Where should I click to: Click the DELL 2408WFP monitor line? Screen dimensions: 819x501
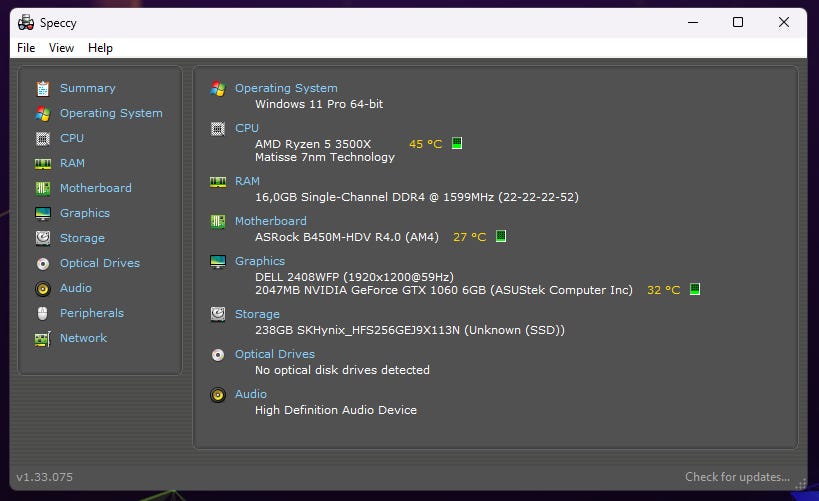(355, 277)
